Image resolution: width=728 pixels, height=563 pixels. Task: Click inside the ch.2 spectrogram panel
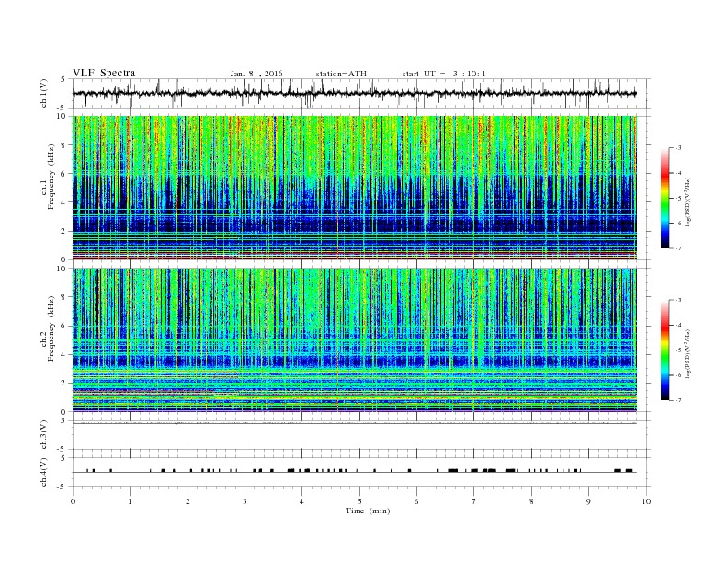(354, 339)
